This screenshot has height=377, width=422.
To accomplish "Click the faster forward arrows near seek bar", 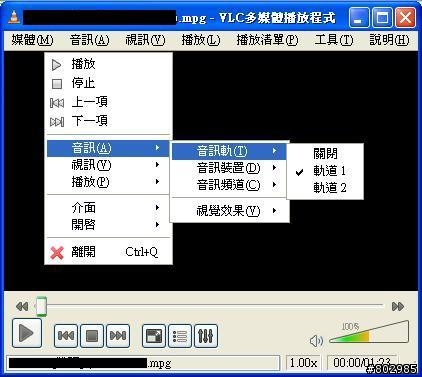I will tap(398, 306).
